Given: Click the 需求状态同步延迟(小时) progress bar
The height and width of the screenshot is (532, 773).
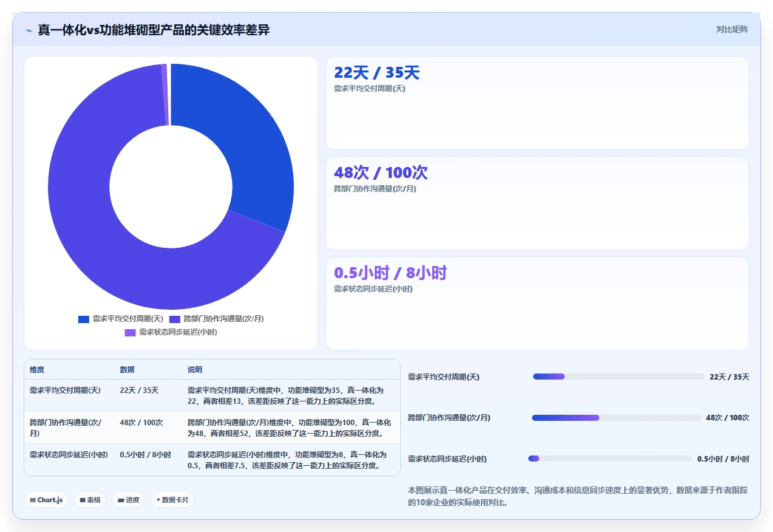Looking at the screenshot, I should [x=610, y=459].
